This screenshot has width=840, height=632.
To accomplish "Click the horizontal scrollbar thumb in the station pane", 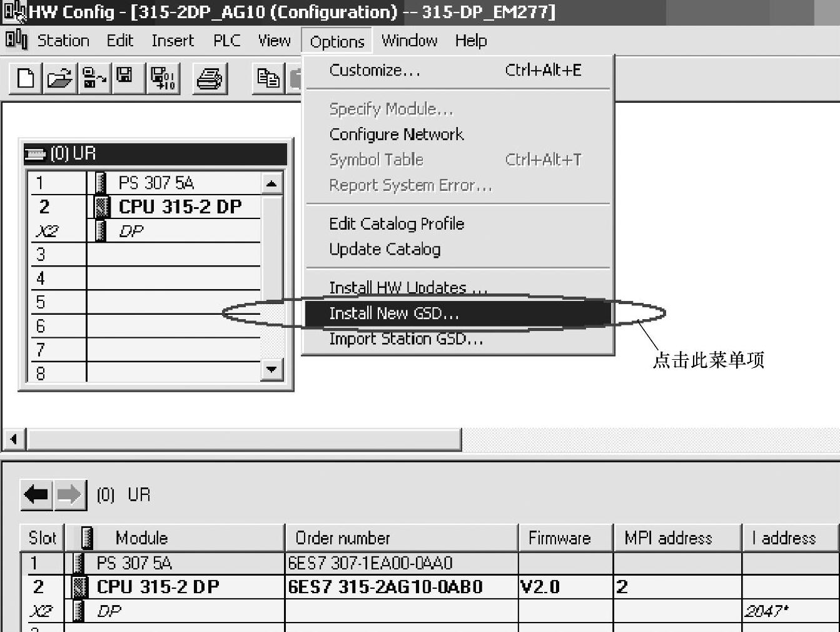I will coord(243,439).
